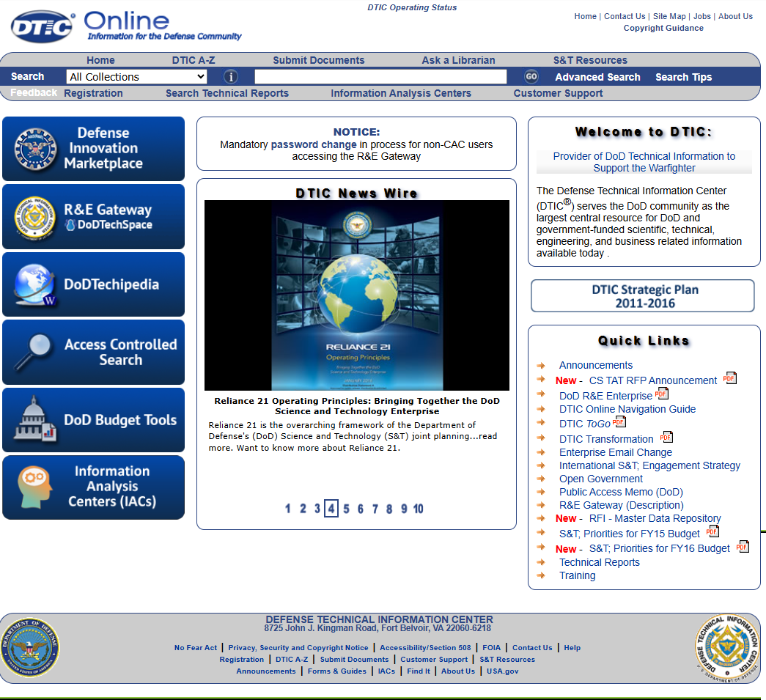The image size is (766, 700).
Task: Open the PDF icon beside FY16 Budget priorities
Action: coord(743,546)
